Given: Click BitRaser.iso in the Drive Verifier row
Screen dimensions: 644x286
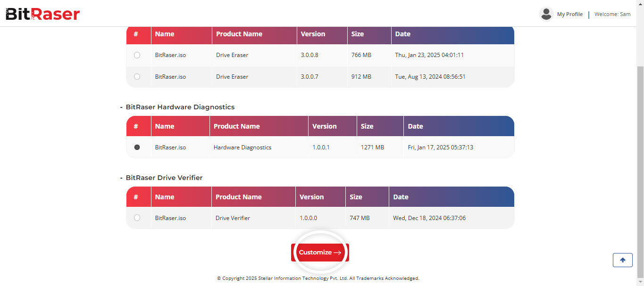Looking at the screenshot, I should (170, 218).
